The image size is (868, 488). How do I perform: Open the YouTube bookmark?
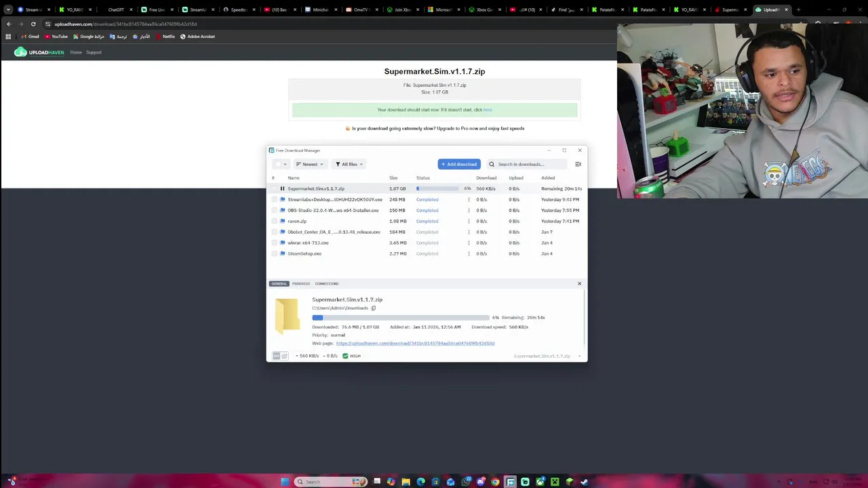56,37
